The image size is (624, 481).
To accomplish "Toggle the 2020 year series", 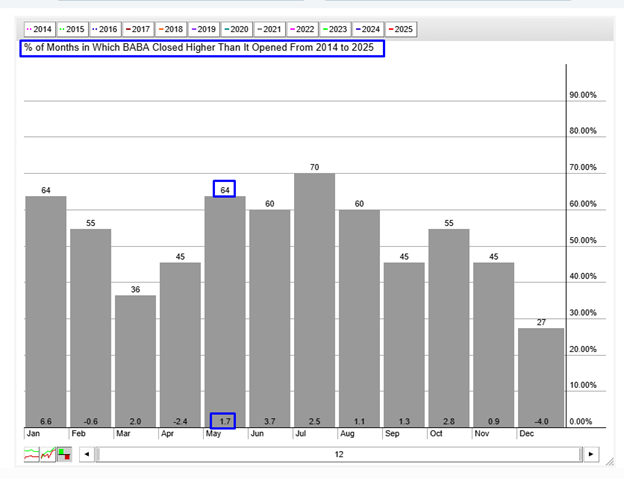I will click(x=237, y=29).
